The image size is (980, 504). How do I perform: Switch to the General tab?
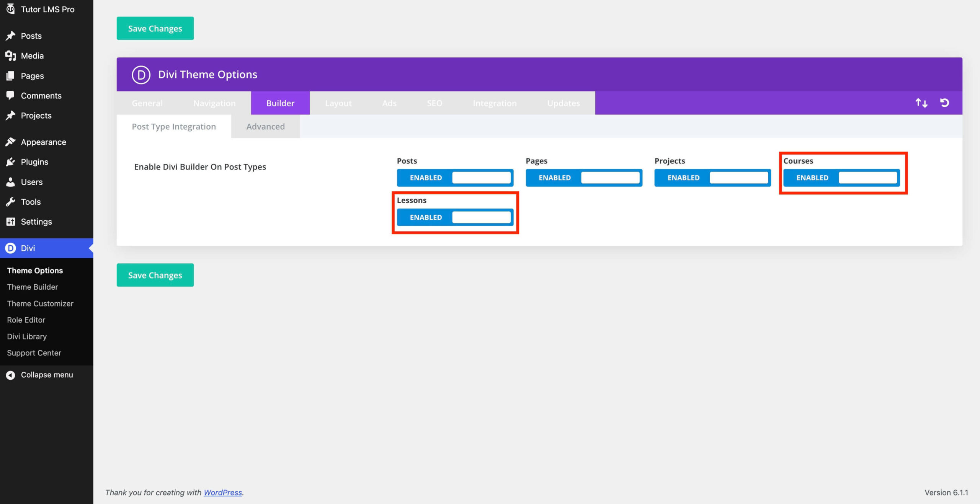click(x=147, y=103)
